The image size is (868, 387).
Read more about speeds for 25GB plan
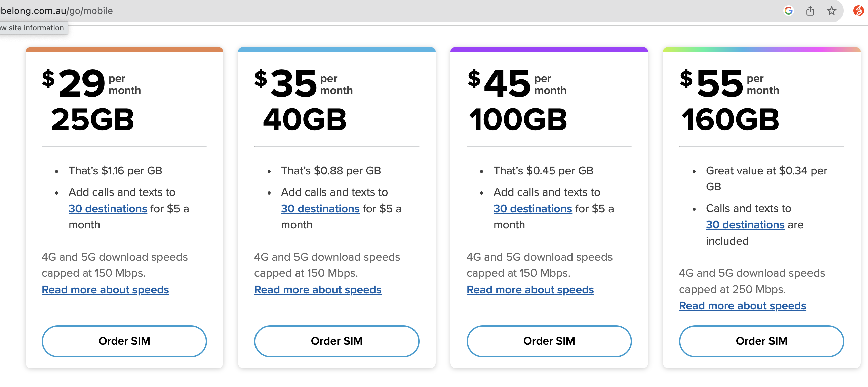pos(105,289)
